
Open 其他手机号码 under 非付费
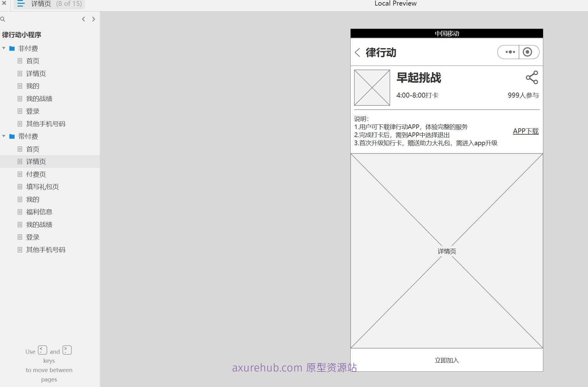point(46,124)
